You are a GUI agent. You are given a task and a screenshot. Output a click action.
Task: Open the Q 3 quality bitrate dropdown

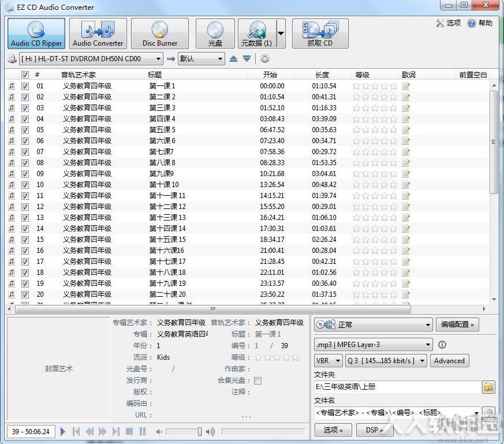point(386,361)
